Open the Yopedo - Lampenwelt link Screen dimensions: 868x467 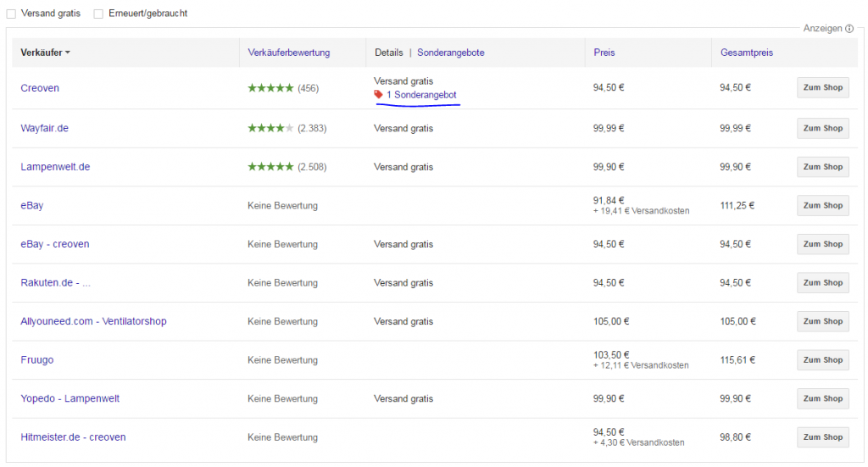click(70, 398)
